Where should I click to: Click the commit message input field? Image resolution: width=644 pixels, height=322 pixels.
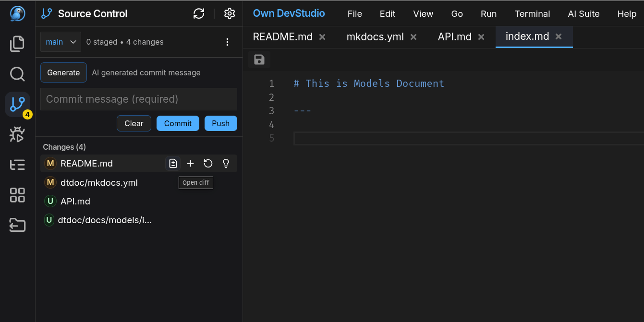pos(138,99)
